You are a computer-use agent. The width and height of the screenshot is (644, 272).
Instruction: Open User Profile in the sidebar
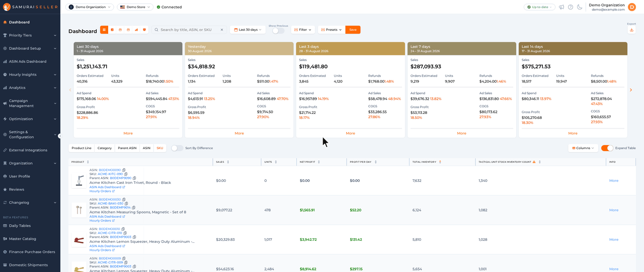[30, 176]
